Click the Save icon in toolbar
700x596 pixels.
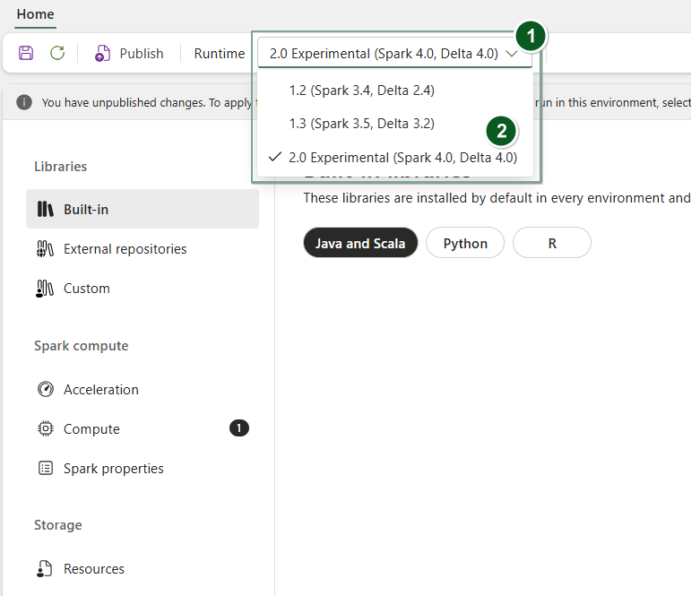click(26, 54)
